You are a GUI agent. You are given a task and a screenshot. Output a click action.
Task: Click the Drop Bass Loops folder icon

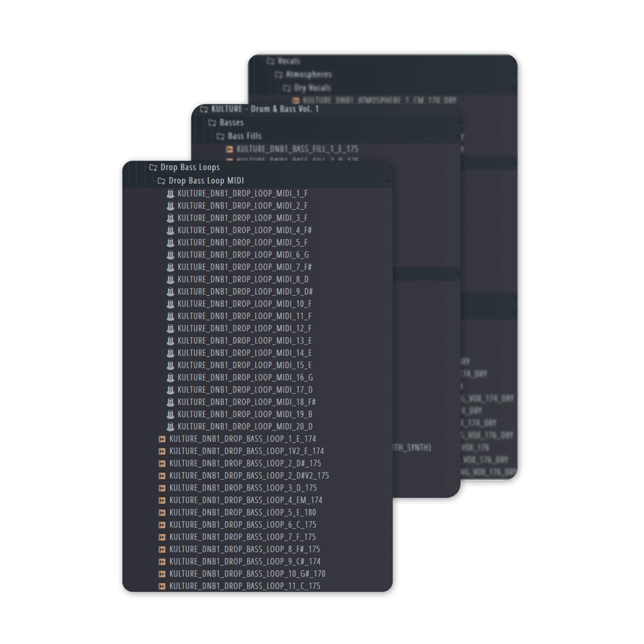(x=153, y=167)
